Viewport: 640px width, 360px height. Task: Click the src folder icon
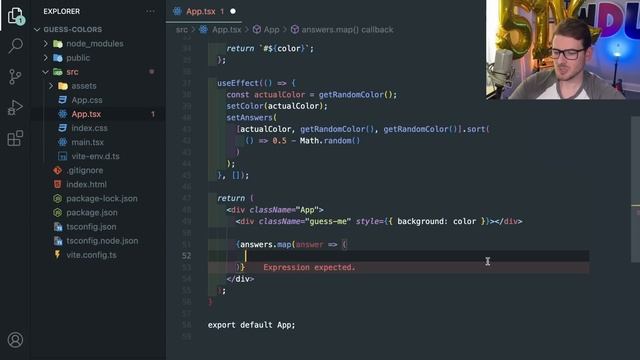coord(58,72)
